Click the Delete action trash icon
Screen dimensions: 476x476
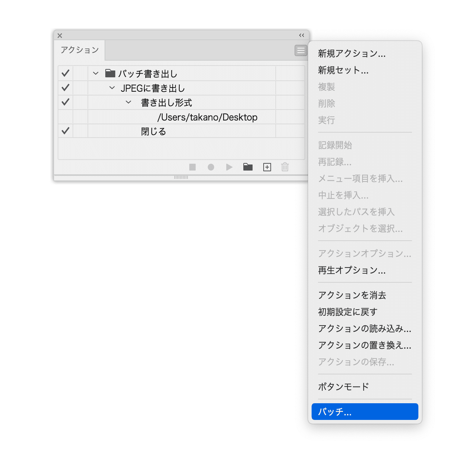pos(285,167)
